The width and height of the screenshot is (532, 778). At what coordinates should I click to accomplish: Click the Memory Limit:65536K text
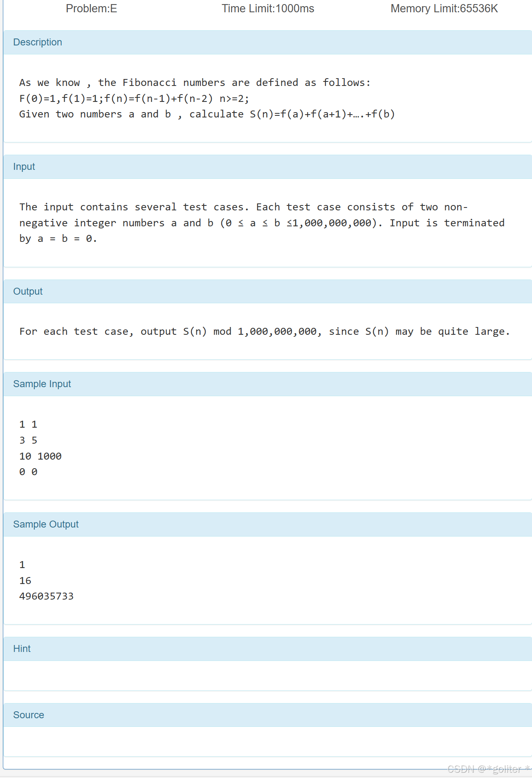tap(444, 9)
